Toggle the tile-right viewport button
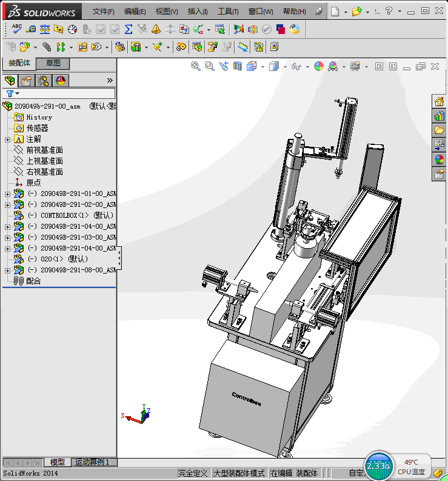 click(x=393, y=66)
